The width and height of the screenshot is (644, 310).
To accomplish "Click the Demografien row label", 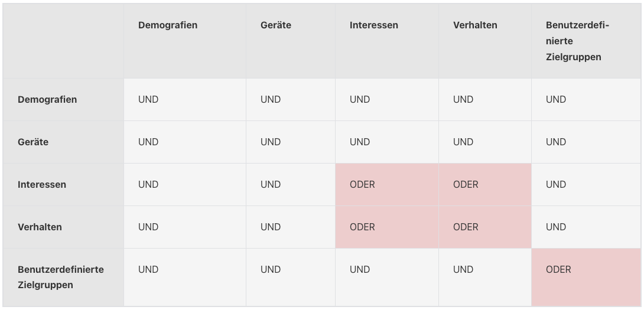I will click(x=47, y=100).
